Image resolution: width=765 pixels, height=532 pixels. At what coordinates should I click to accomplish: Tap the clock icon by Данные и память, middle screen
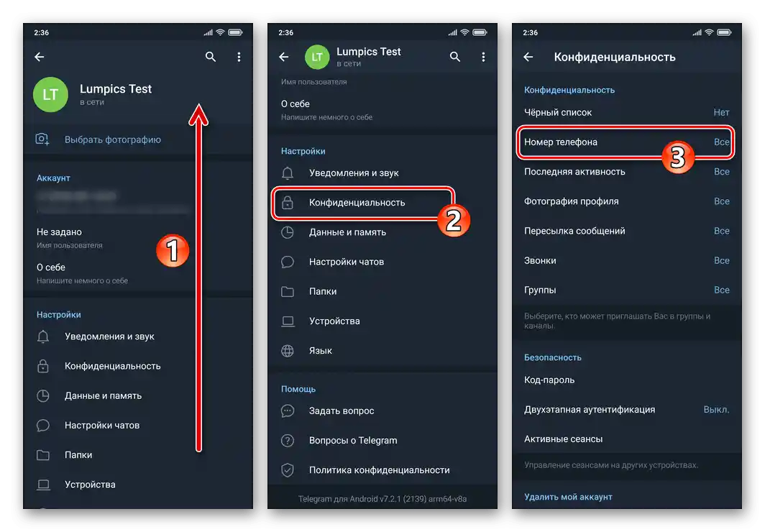click(288, 233)
